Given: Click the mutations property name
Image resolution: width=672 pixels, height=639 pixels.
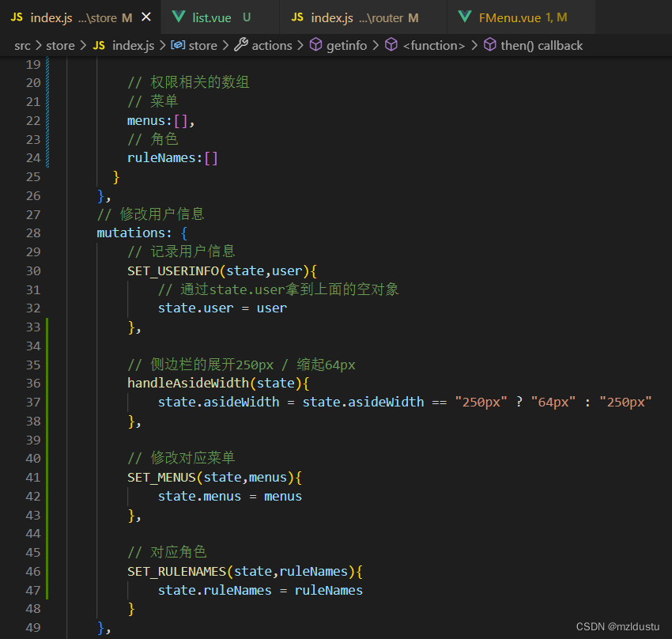Looking at the screenshot, I should (130, 233).
